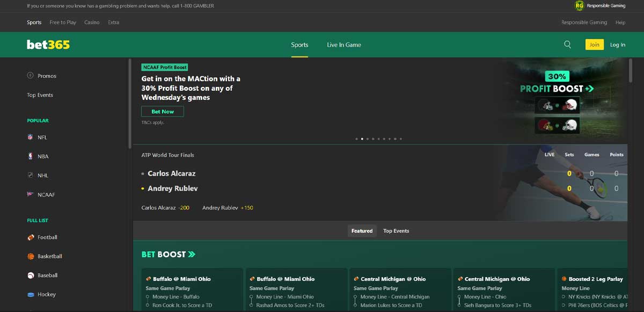Click the sidebar vertical scrollbar
The image size is (644, 312).
coord(129,104)
